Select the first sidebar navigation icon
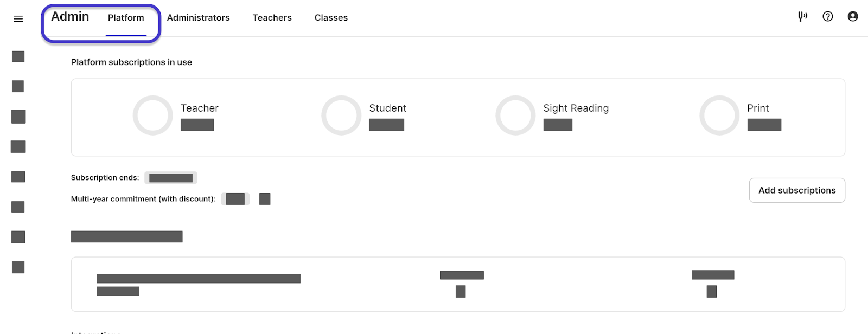The width and height of the screenshot is (868, 334). click(18, 56)
